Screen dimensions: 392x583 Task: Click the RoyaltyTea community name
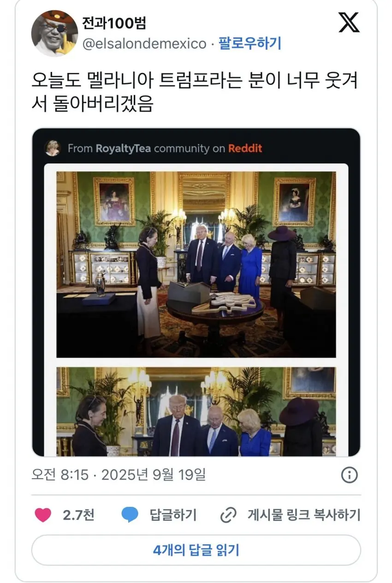pos(124,148)
